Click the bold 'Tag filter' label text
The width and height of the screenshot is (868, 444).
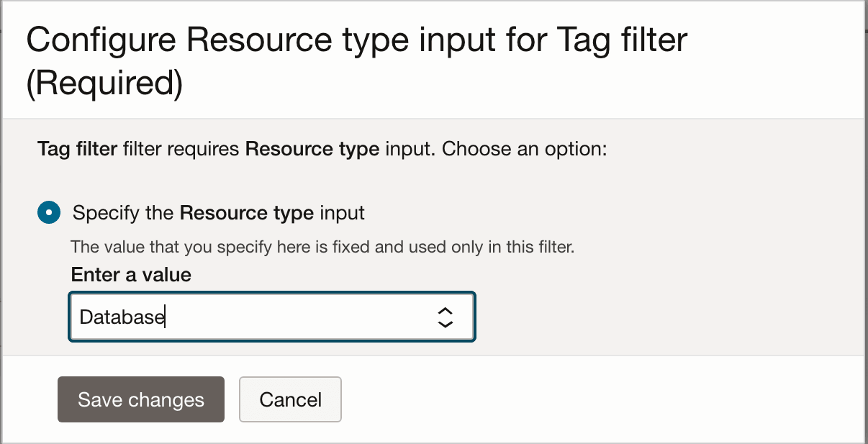pos(76,149)
